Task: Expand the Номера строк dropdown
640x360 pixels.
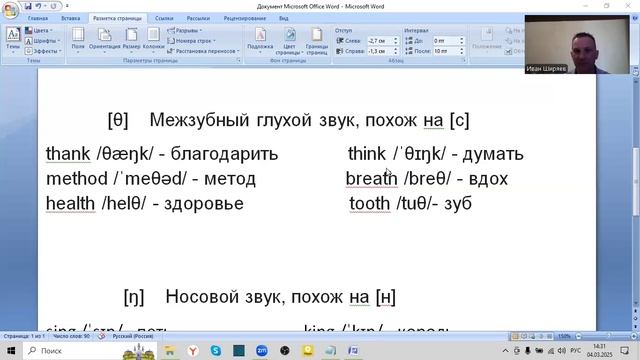Action: (191, 41)
